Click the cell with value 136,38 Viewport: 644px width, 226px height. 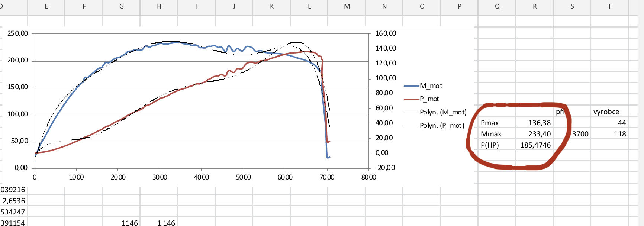pos(539,123)
